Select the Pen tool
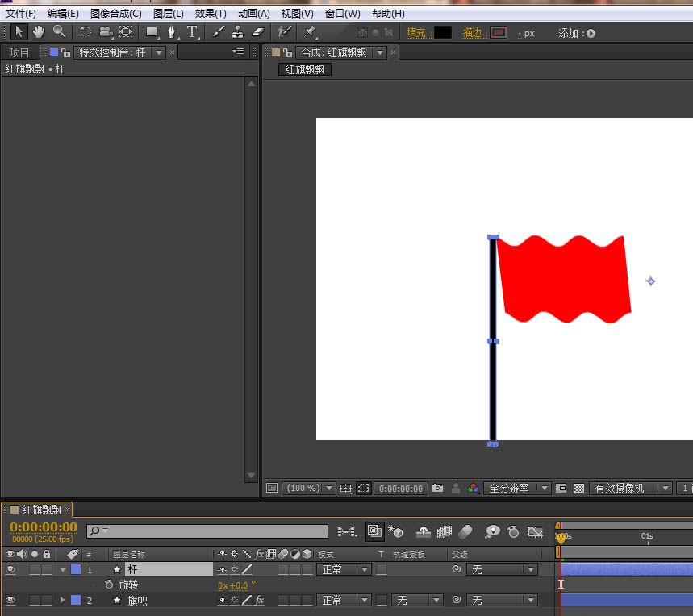693x616 pixels. [172, 31]
